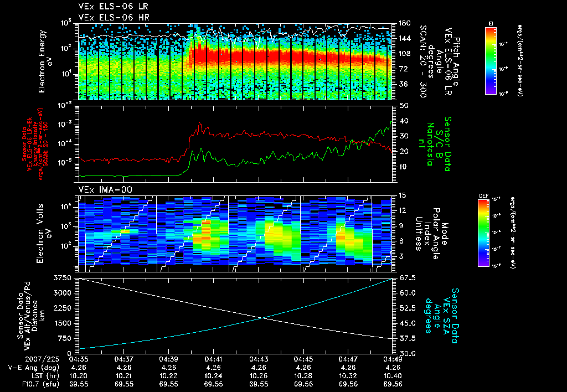Image resolution: width=567 pixels, height=392 pixels.
Task: Click the LST value '10.22'
Action: pos(168,376)
